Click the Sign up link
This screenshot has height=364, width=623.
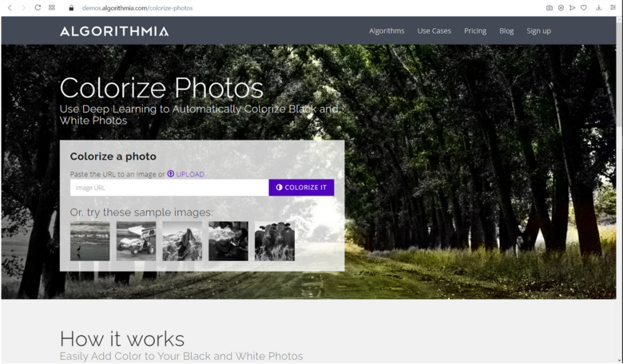coord(538,31)
